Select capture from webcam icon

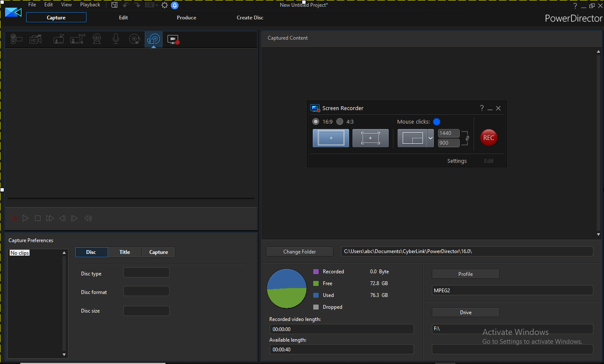pyautogui.click(x=97, y=39)
